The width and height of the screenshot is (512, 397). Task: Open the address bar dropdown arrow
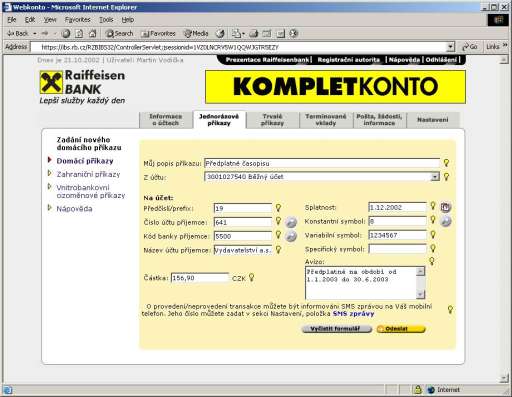tap(450, 47)
